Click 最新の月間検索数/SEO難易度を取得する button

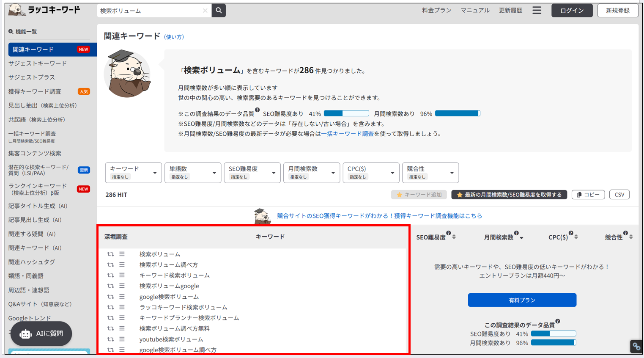click(509, 195)
